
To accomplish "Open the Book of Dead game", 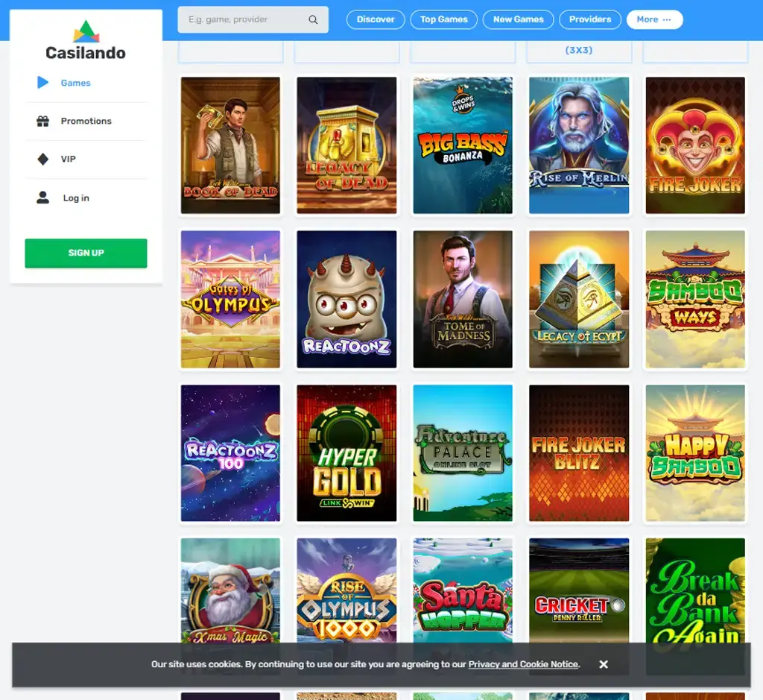I will (231, 145).
